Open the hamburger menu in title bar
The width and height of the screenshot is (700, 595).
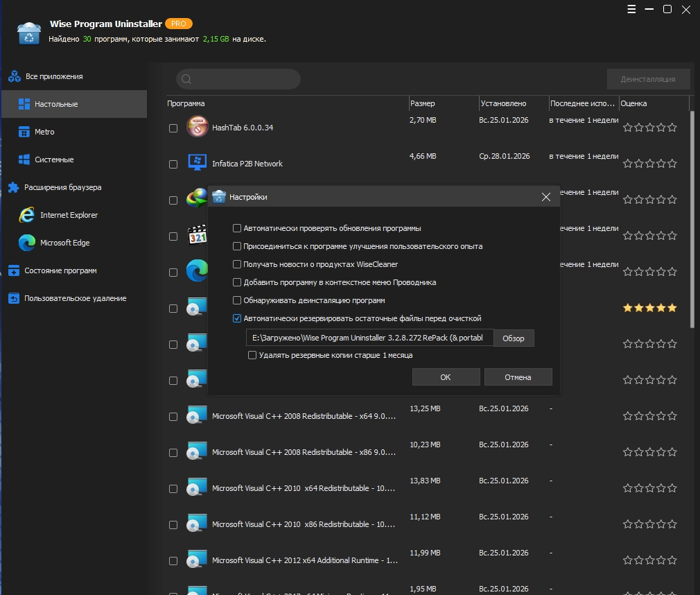tap(631, 10)
